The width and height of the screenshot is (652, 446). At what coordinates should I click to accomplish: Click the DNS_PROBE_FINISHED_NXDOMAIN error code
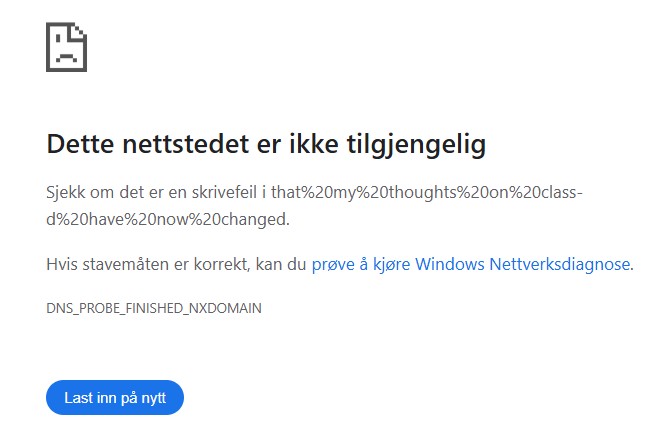point(154,308)
